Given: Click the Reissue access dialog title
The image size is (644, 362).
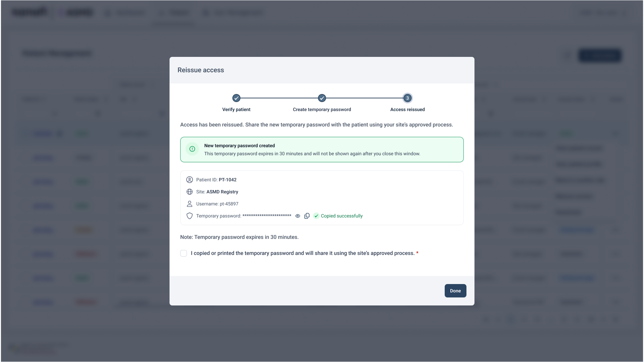Looking at the screenshot, I should tap(201, 70).
